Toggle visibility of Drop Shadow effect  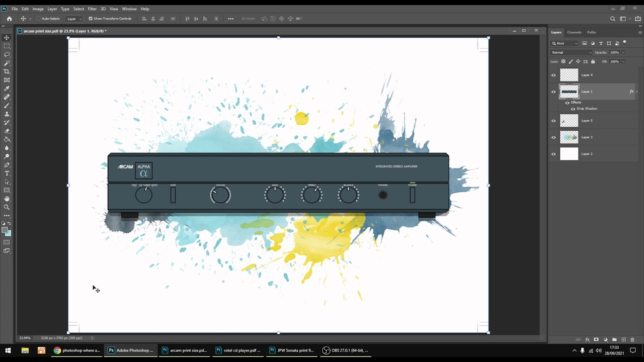tap(573, 109)
